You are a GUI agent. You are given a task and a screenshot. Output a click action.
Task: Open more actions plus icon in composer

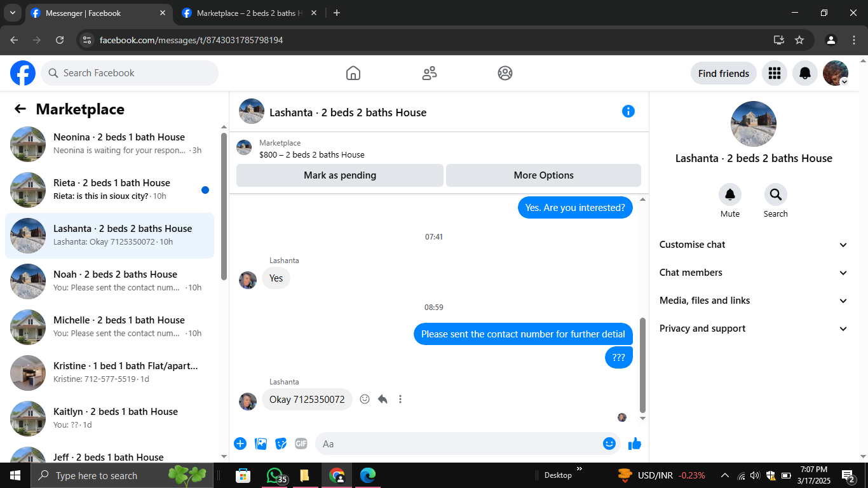coord(240,444)
